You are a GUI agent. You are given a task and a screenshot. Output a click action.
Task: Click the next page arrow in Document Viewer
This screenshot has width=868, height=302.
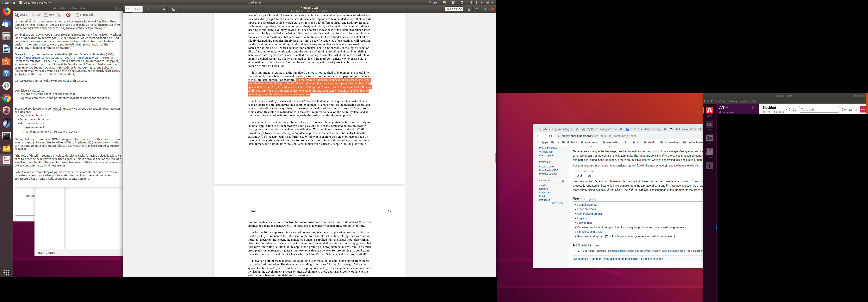[x=155, y=9]
